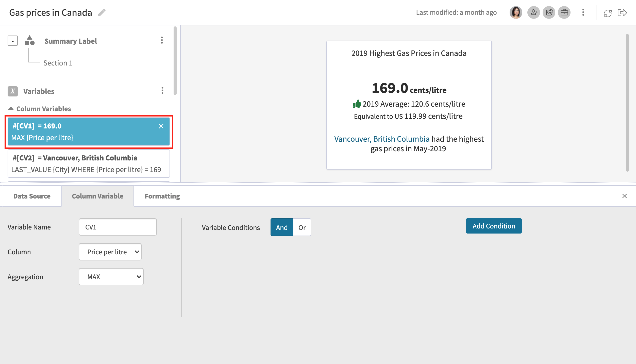Edit title with the pencil icon

pos(102,12)
